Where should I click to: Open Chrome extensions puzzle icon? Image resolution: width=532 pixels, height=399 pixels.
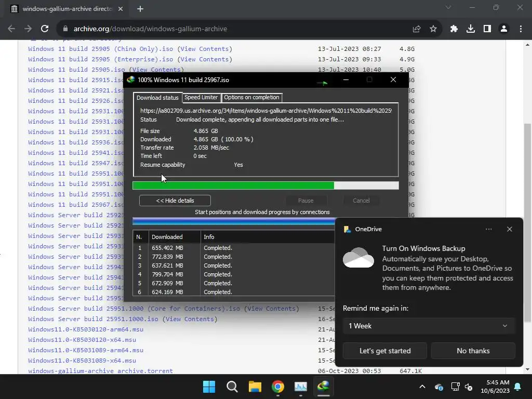(x=454, y=29)
